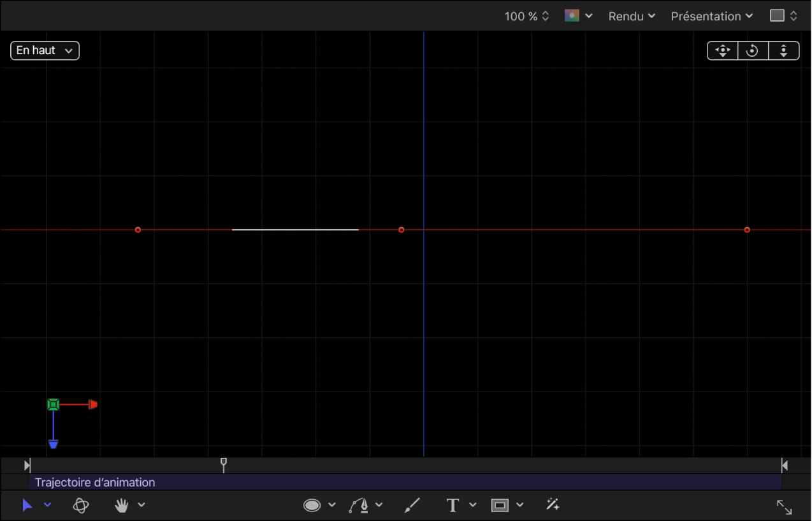Screen dimensions: 812x521
Task: Choose the Pan hand tool
Action: [x=121, y=506]
